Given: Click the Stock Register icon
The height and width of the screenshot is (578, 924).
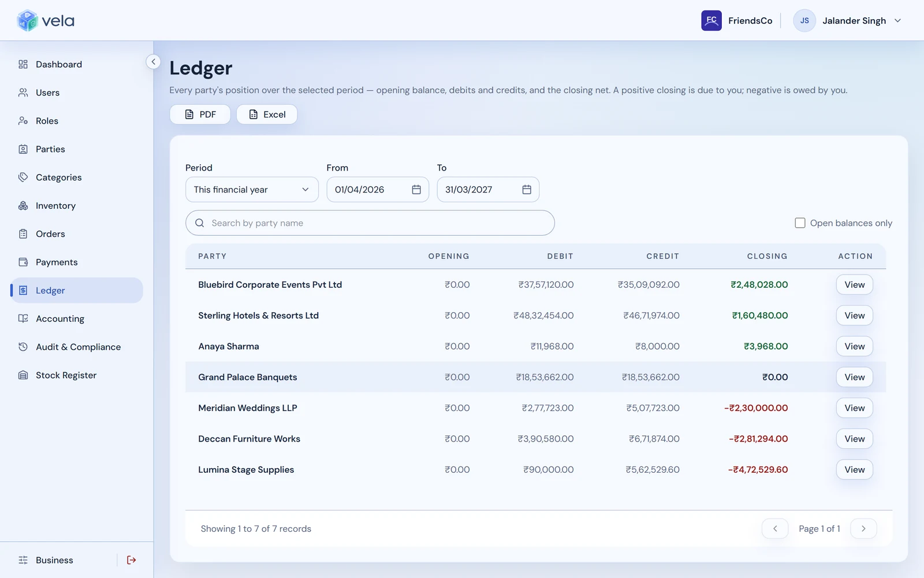Looking at the screenshot, I should coord(23,375).
